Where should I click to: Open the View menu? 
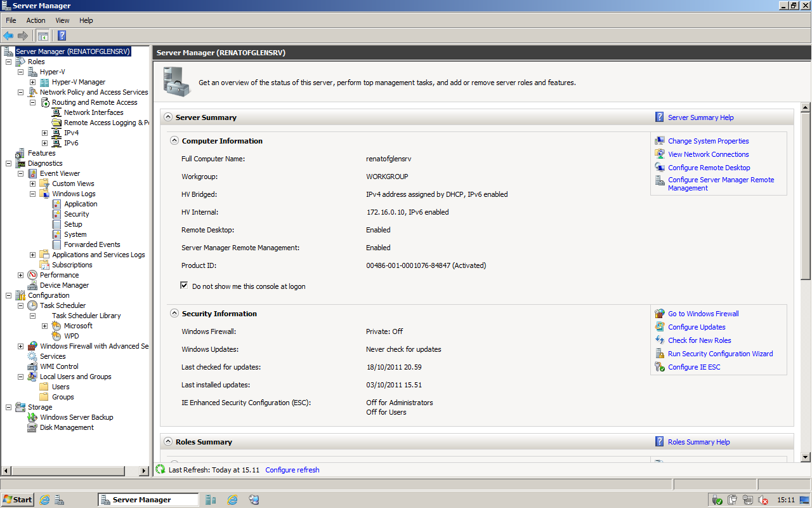click(x=62, y=20)
